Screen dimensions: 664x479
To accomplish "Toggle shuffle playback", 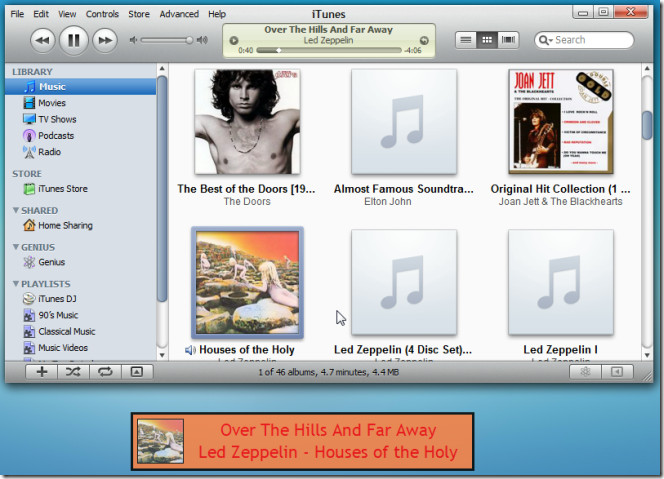I will pyautogui.click(x=73, y=372).
